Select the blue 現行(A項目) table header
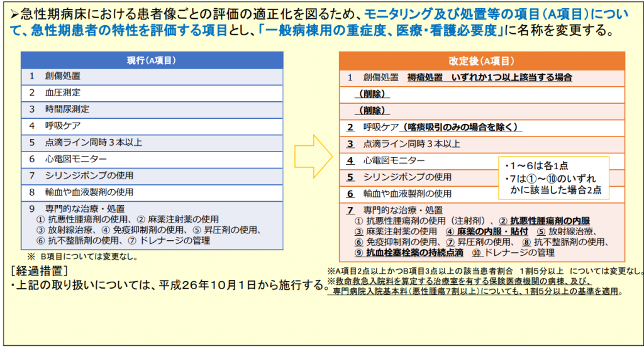Image resolution: width=644 pixels, height=349 pixels. click(x=152, y=60)
